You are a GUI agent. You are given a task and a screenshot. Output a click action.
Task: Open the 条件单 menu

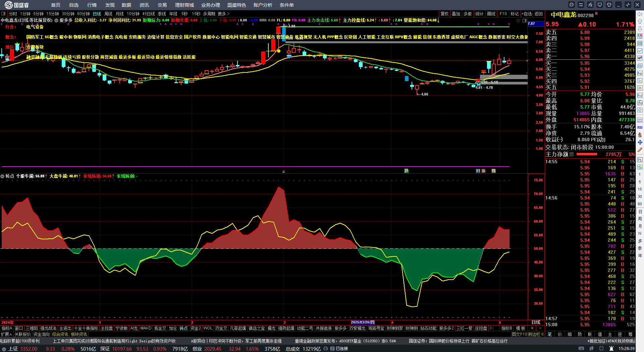point(287,5)
